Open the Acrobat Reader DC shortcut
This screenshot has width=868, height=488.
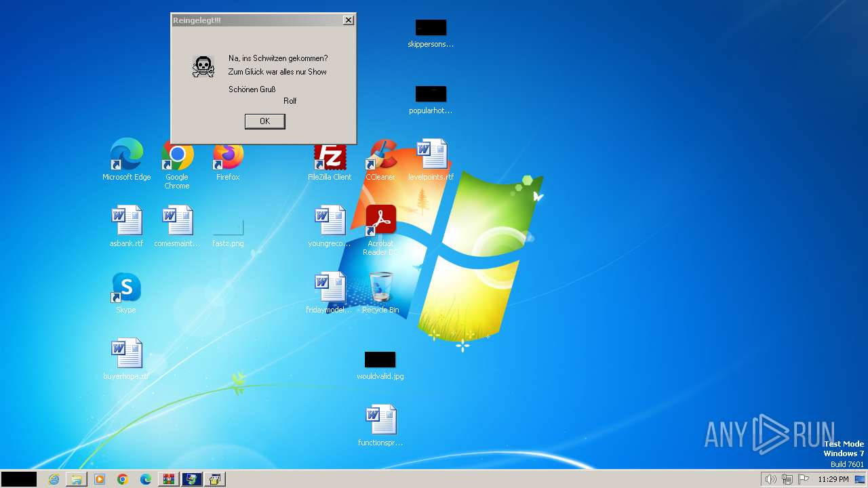coord(380,230)
